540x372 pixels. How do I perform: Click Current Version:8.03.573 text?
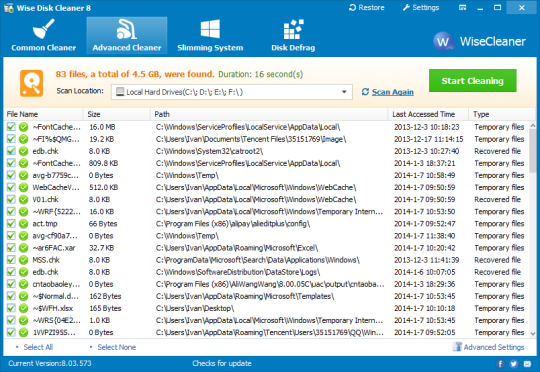click(x=50, y=363)
